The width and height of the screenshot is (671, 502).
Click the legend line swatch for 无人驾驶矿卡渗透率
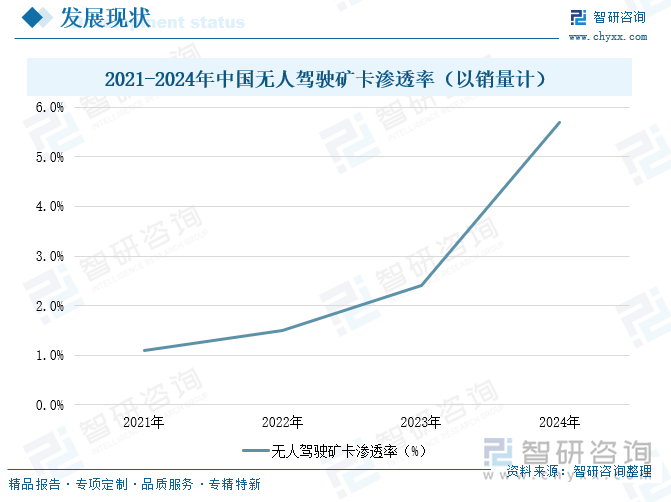[255, 451]
